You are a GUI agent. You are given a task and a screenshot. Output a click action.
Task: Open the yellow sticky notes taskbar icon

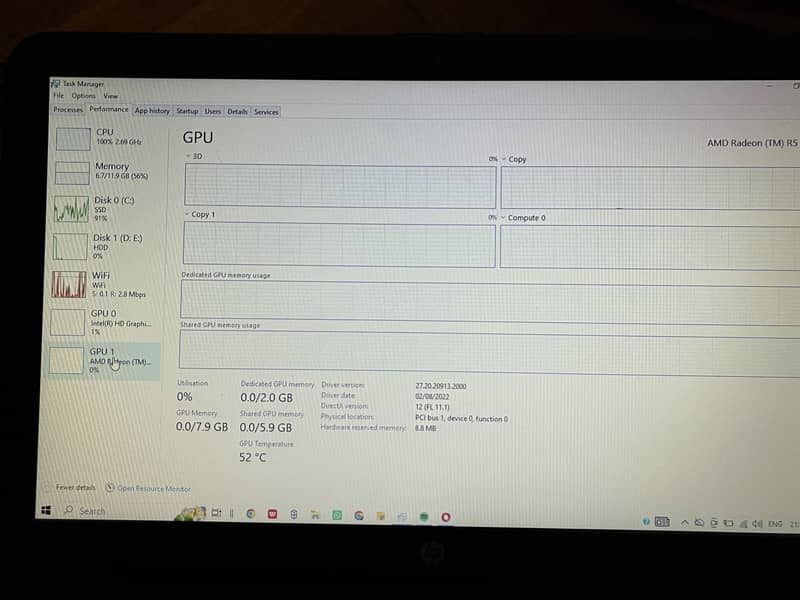pos(381,516)
